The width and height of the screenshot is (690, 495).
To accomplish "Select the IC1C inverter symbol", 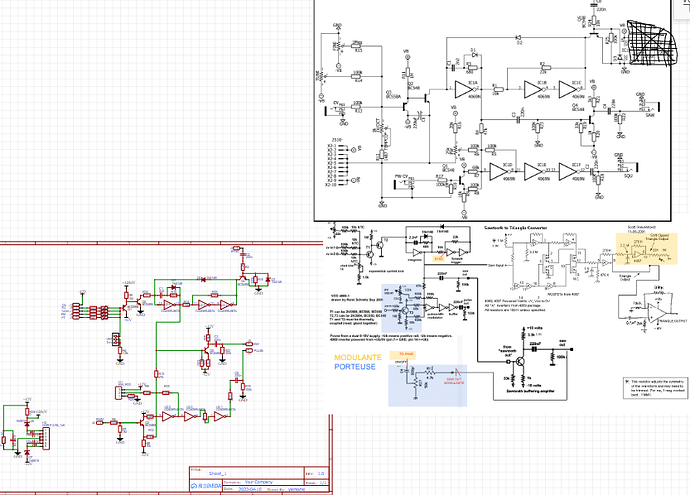I will pyautogui.click(x=568, y=89).
